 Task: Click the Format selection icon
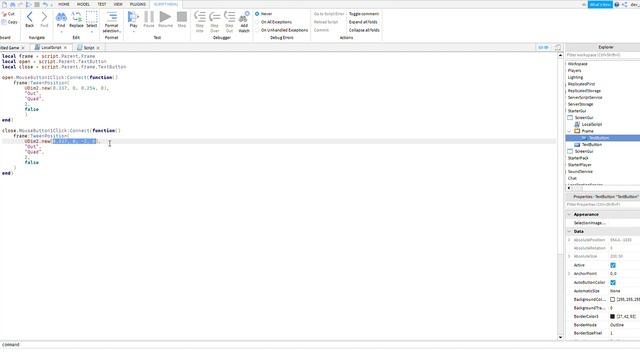pos(111,17)
